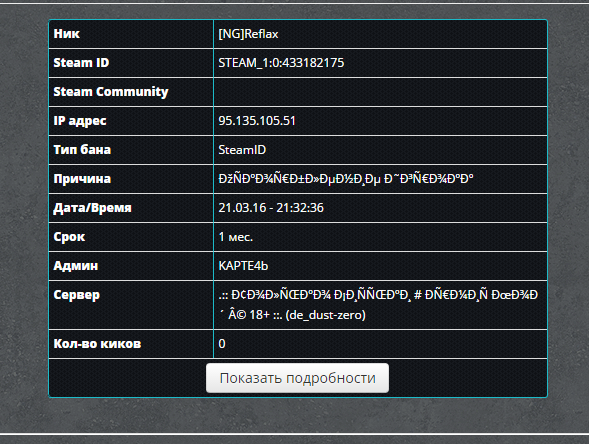Click the 'Админ' row label
Image resolution: width=589 pixels, height=444 pixels.
(76, 266)
